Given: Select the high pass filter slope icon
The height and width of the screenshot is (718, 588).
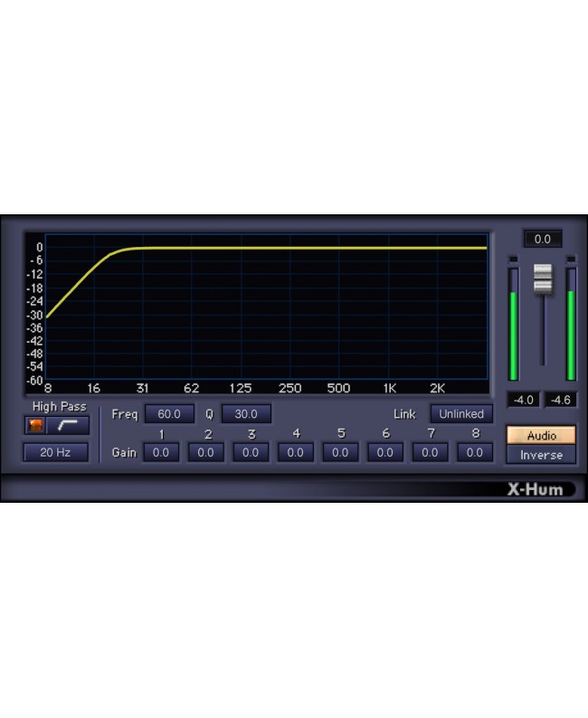Looking at the screenshot, I should point(68,425).
